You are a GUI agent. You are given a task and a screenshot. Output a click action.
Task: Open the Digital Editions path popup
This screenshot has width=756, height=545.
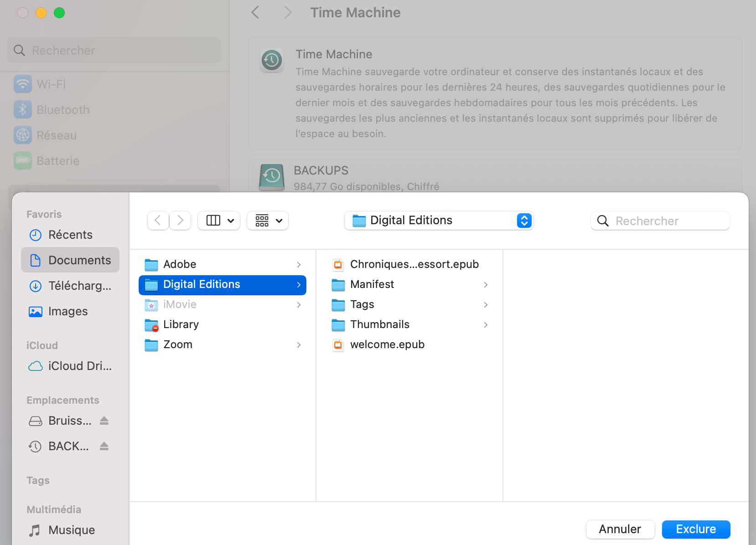(439, 221)
